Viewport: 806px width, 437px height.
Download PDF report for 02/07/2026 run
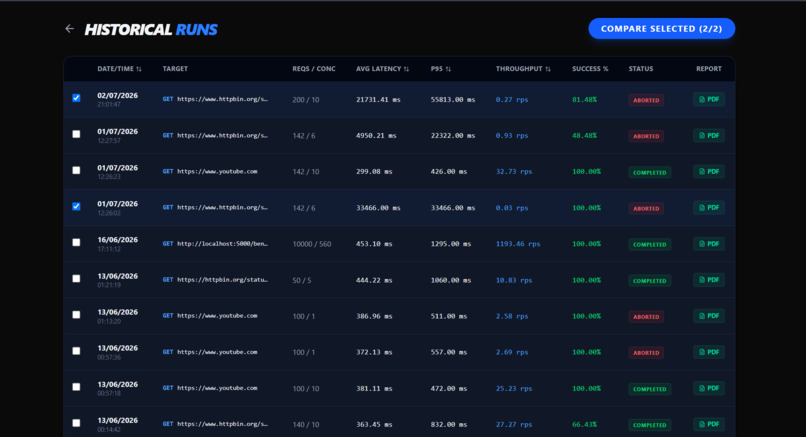pyautogui.click(x=709, y=99)
